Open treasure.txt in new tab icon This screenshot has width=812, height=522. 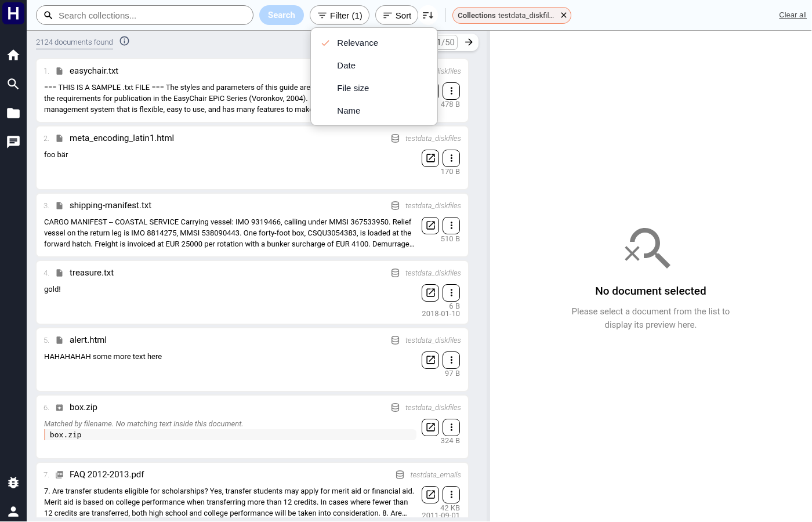(430, 293)
